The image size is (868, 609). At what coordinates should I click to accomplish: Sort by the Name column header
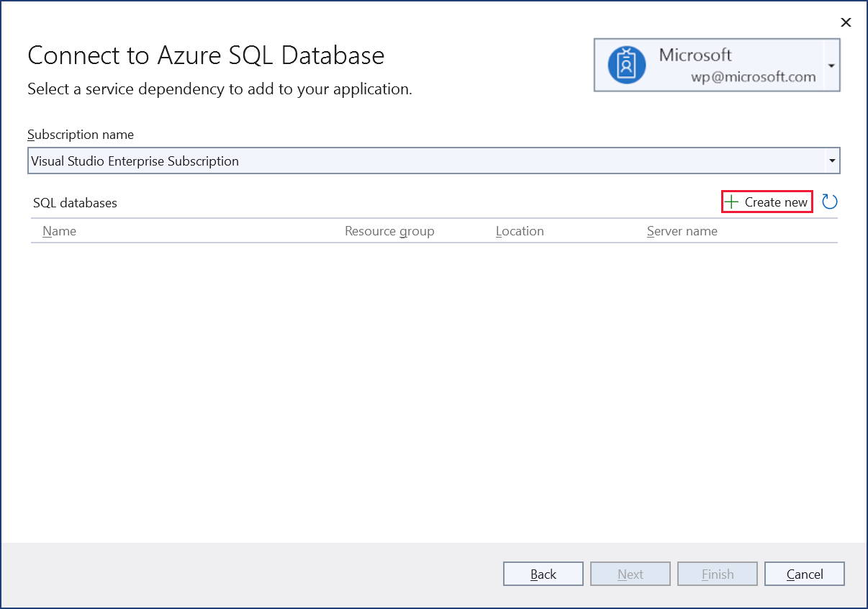point(59,230)
